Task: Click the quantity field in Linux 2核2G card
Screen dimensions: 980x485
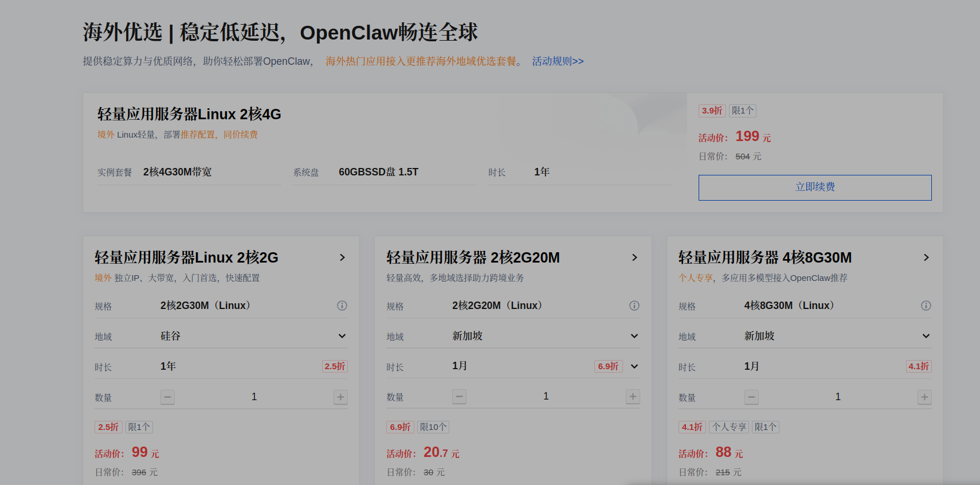Action: pyautogui.click(x=254, y=397)
